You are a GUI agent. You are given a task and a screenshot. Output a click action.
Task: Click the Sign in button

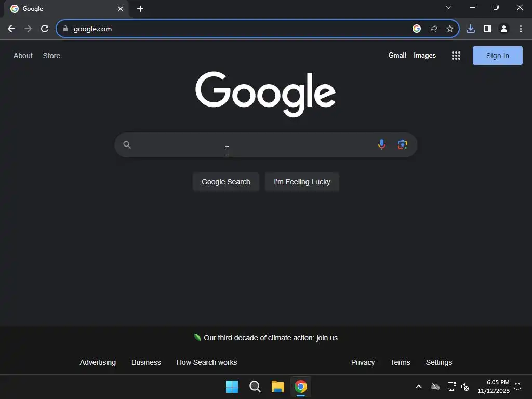pyautogui.click(x=497, y=56)
